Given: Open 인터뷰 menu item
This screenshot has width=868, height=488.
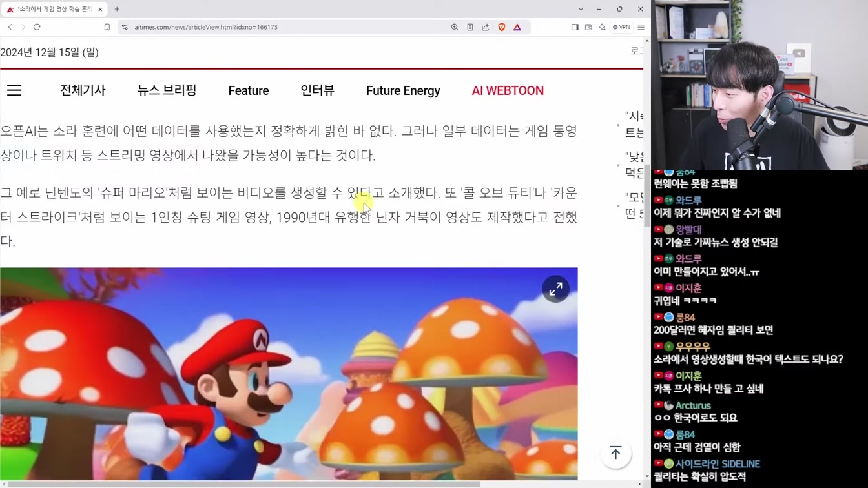Looking at the screenshot, I should pos(317,90).
